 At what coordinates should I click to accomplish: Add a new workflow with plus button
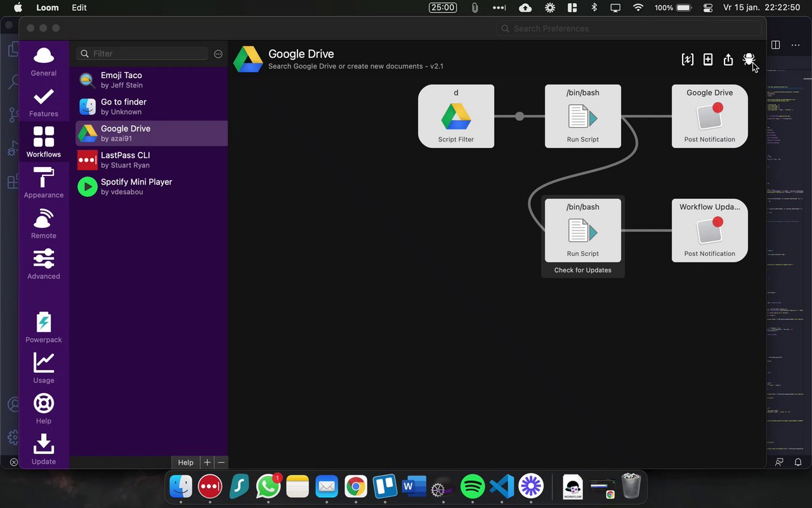tap(207, 463)
